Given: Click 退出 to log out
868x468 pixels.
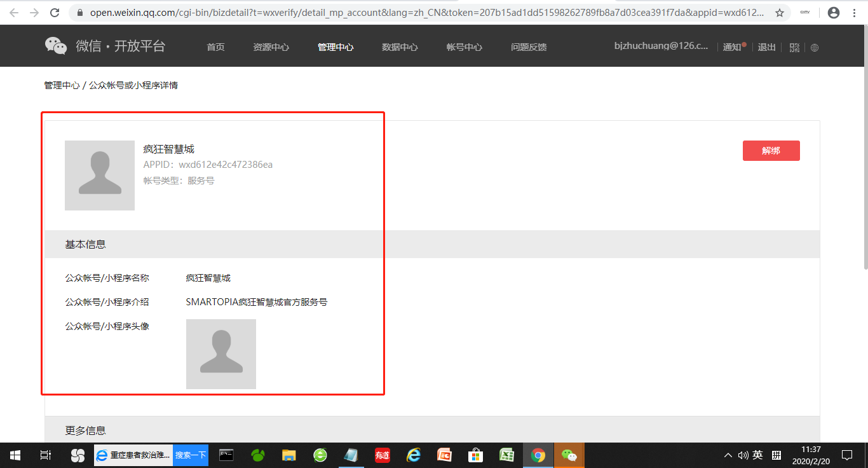Looking at the screenshot, I should (x=767, y=47).
